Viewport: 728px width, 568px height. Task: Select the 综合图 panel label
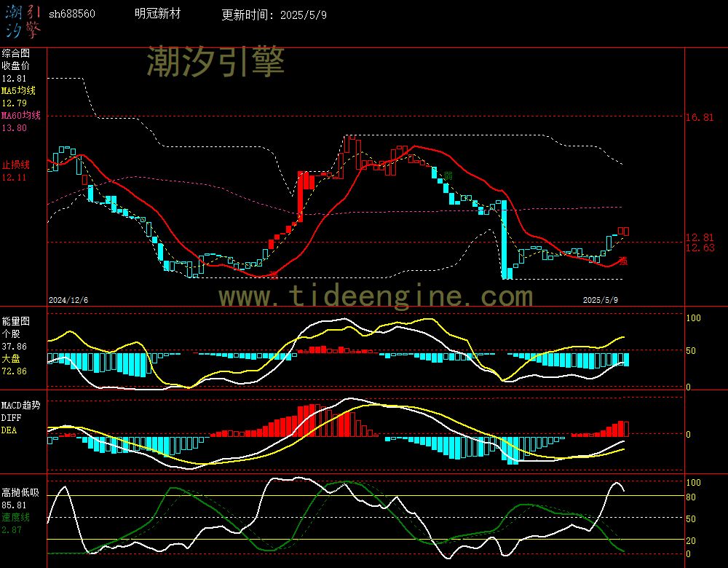click(16, 53)
